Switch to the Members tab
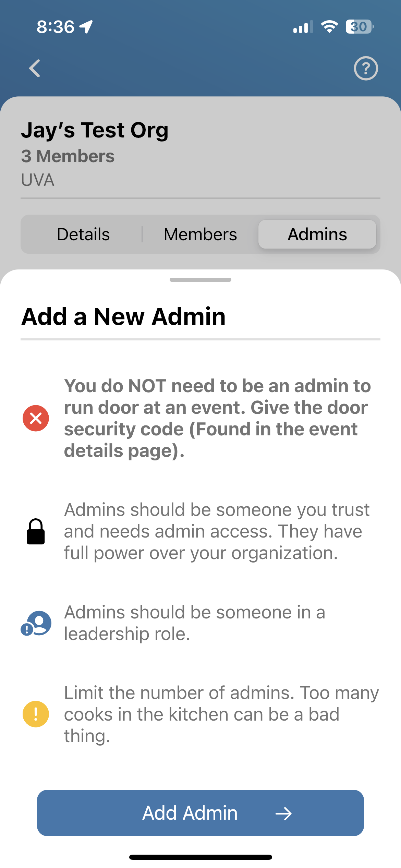This screenshot has width=401, height=868. pos(200,234)
